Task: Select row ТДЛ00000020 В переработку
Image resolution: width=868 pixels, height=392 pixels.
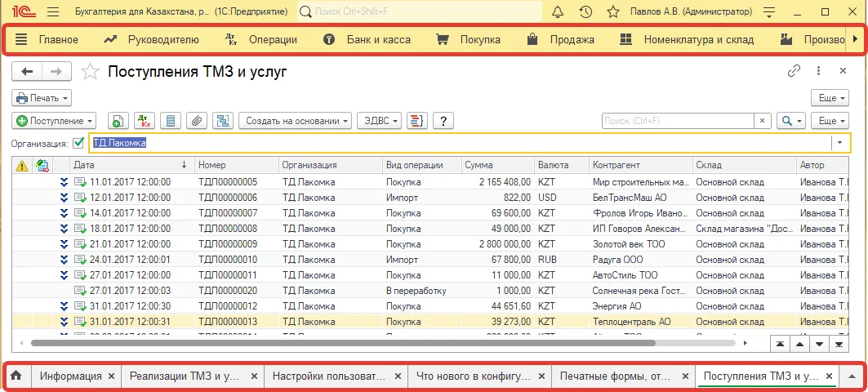Action: tap(430, 291)
